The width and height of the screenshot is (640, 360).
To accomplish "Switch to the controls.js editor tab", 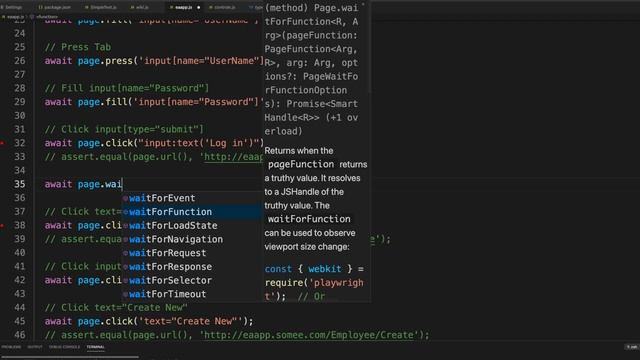I will point(222,7).
